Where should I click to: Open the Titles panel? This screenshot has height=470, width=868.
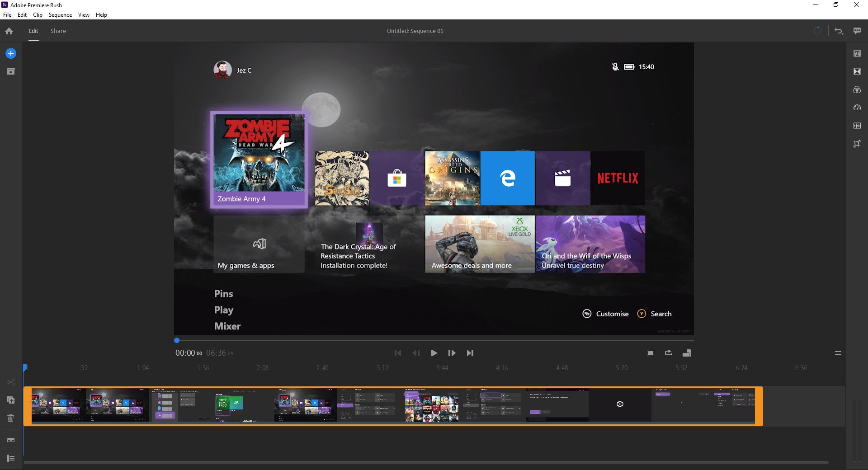[x=857, y=53]
